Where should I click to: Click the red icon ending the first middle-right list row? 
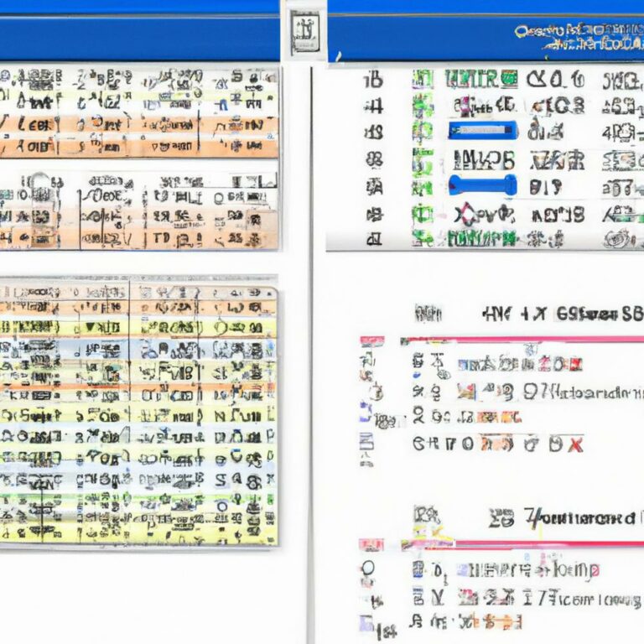pos(575,364)
